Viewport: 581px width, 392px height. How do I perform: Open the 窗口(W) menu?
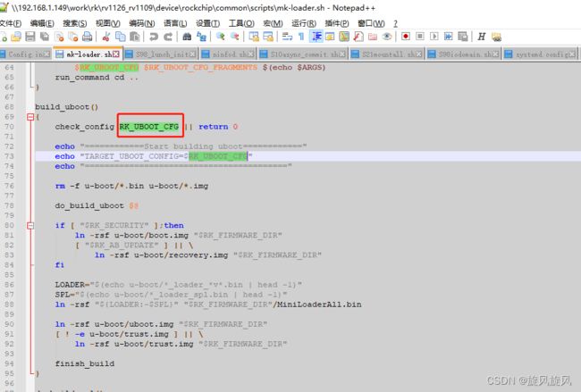[x=371, y=23]
